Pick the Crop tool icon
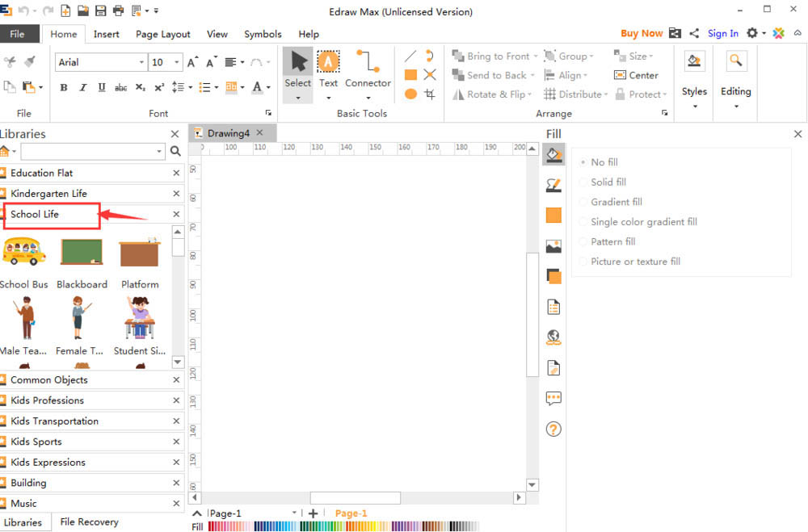Viewport: 808px width, 532px height. coord(430,94)
